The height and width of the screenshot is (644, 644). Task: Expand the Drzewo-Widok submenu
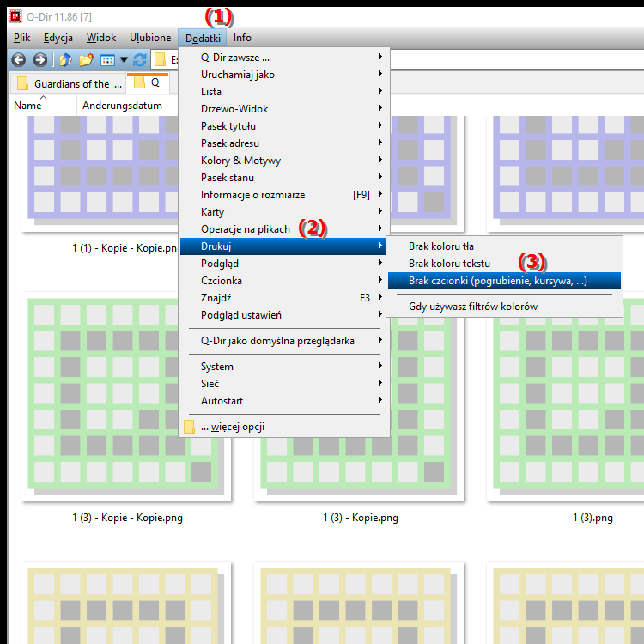coord(284,109)
